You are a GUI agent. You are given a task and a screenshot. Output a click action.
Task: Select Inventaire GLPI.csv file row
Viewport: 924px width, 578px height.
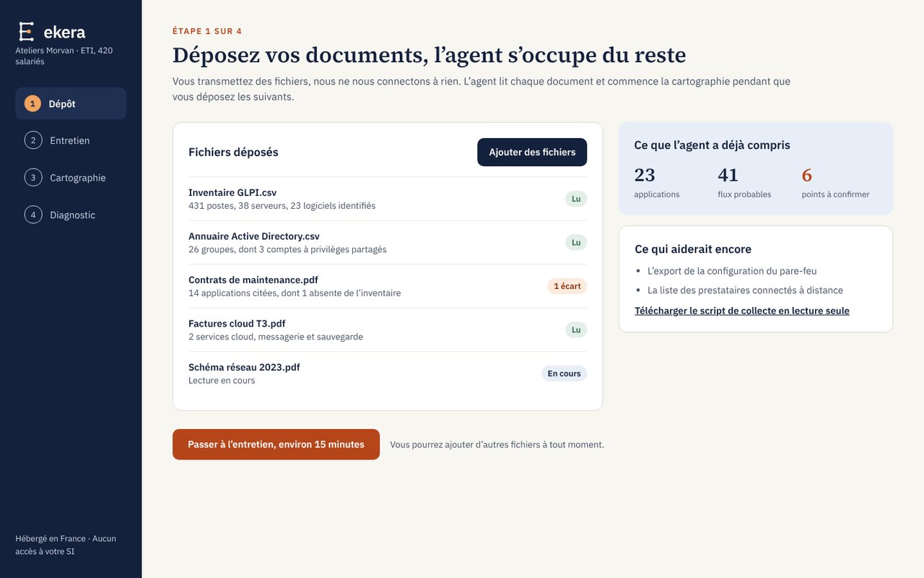[388, 199]
